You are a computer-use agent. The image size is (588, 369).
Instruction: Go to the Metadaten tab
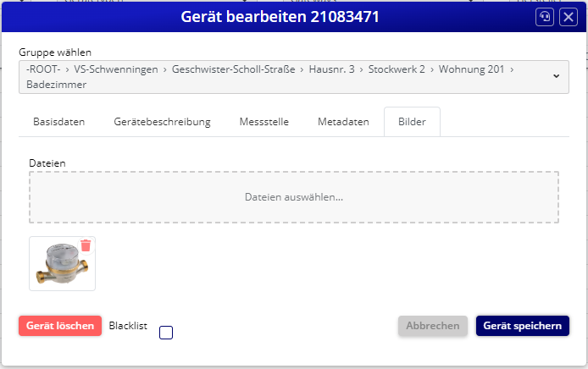(343, 122)
